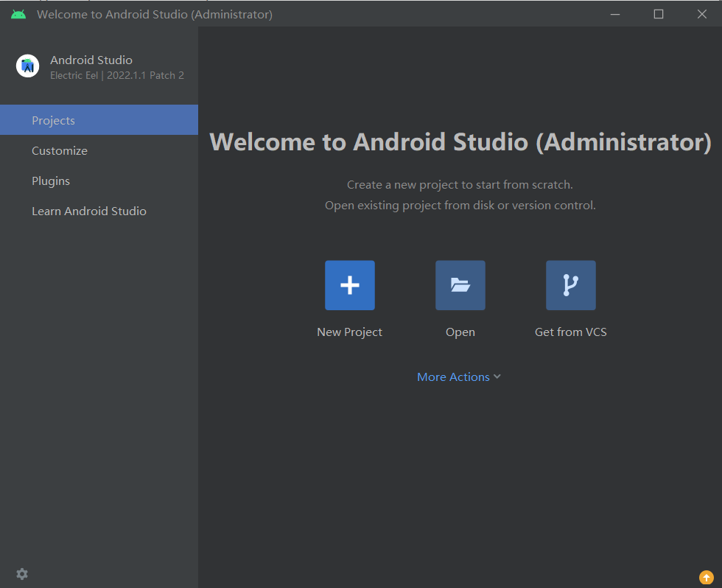Expand the More Actions dropdown
Screen dimensions: 722x588
(x=458, y=377)
